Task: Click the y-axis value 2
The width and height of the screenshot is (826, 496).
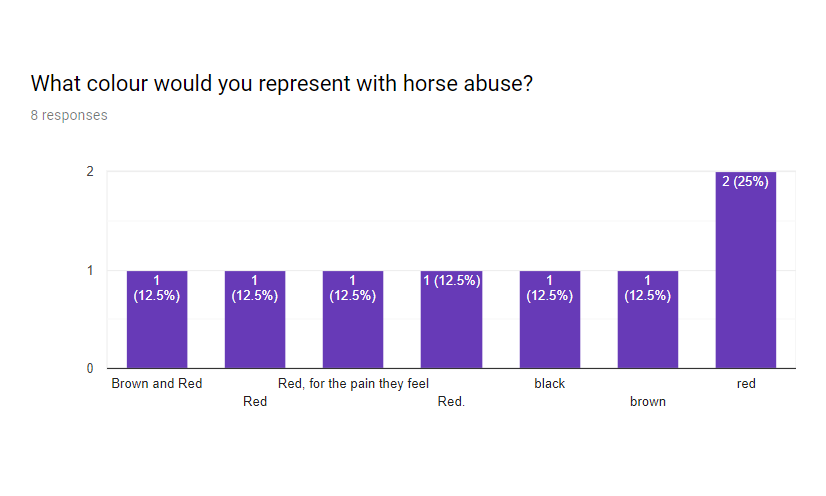Action: 90,171
